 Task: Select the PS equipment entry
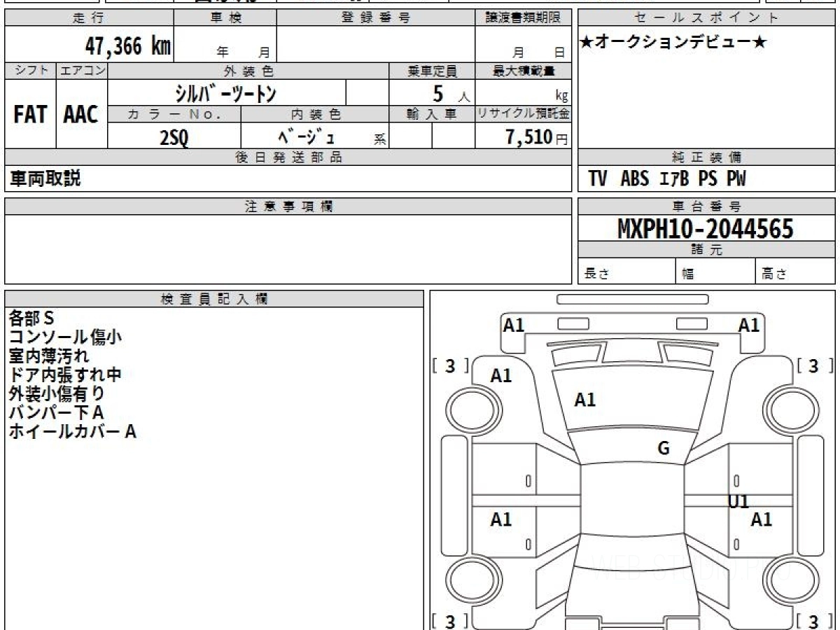(x=707, y=179)
